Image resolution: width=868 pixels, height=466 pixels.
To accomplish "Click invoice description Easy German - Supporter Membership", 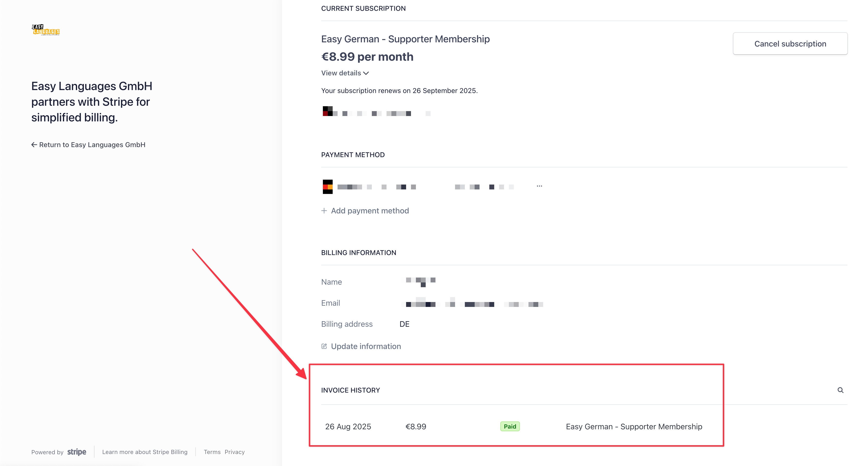I will point(634,427).
